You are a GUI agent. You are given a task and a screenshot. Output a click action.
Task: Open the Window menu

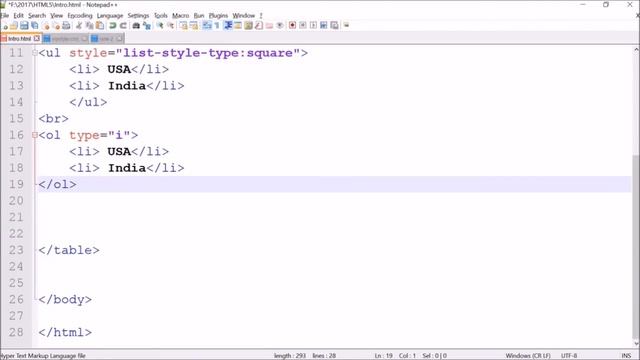click(x=244, y=16)
